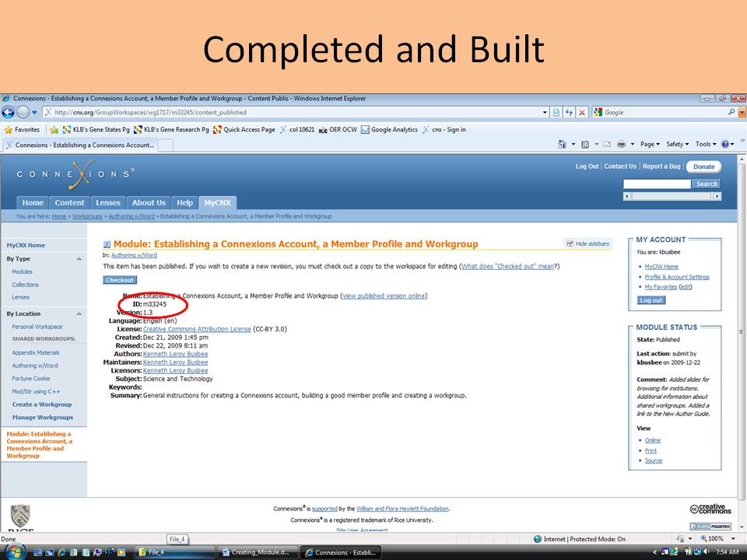Launch Internet Explorer from Quick Launch
The height and width of the screenshot is (560, 747).
[62, 552]
